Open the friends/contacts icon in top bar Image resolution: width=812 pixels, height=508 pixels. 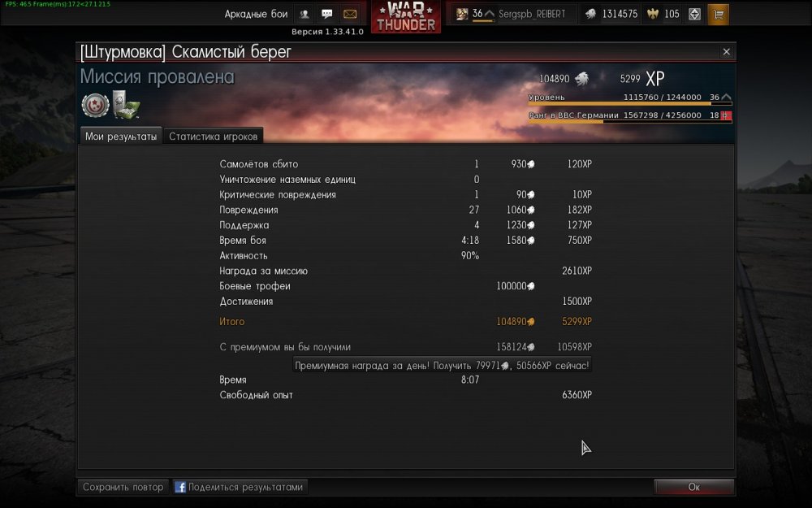[304, 14]
